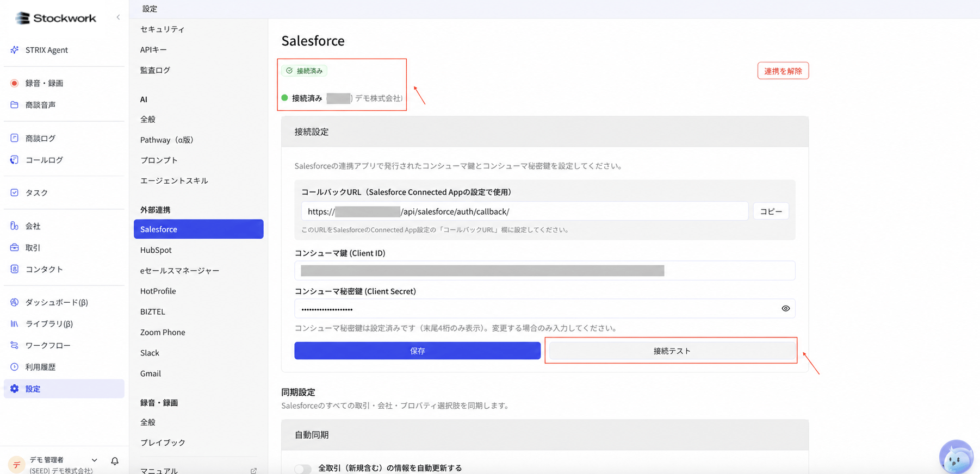
Task: Open マニュアル external link icon
Action: (253, 471)
